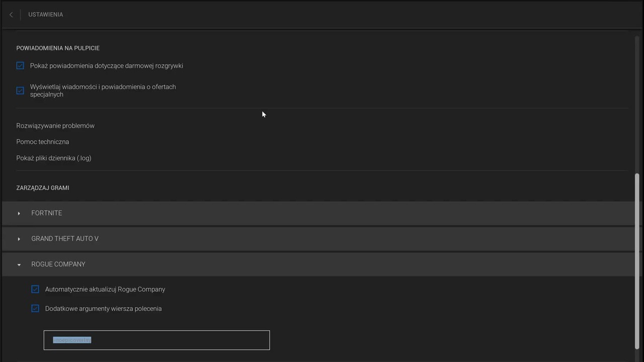Open Pomoc techniczna link
The width and height of the screenshot is (644, 362).
coord(43,142)
